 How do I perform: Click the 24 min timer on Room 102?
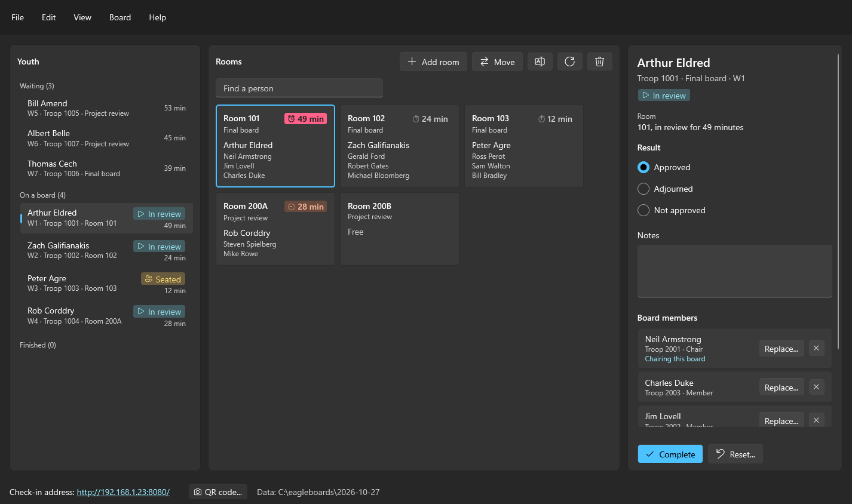click(x=430, y=119)
